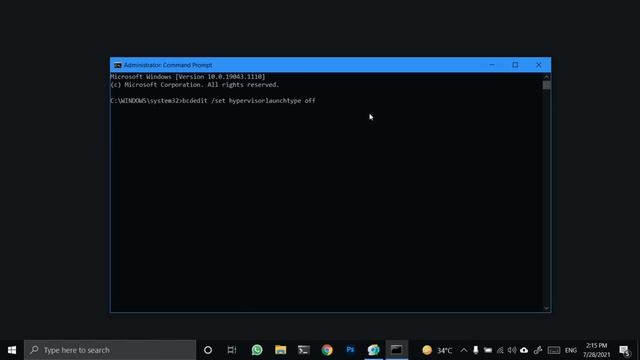The image size is (640, 360).
Task: Maximize the Command Prompt window
Action: click(515, 65)
